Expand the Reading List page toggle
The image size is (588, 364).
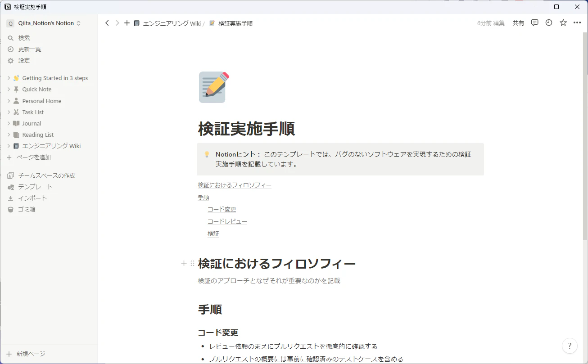point(9,135)
